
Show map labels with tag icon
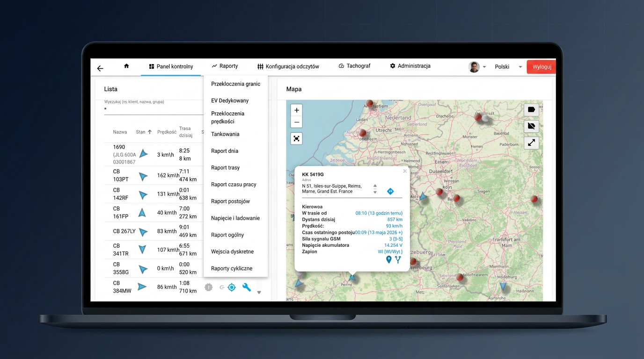[x=531, y=109]
